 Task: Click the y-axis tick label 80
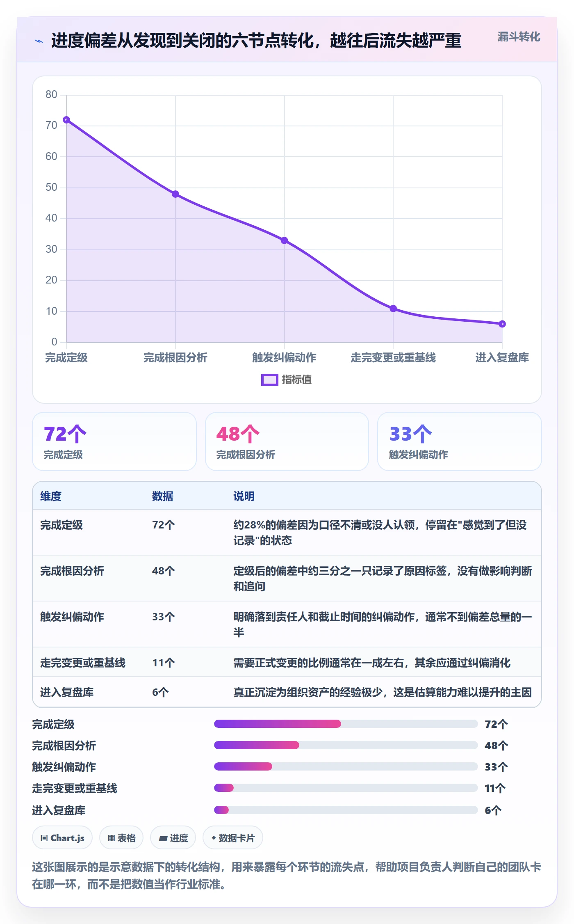[x=51, y=94]
